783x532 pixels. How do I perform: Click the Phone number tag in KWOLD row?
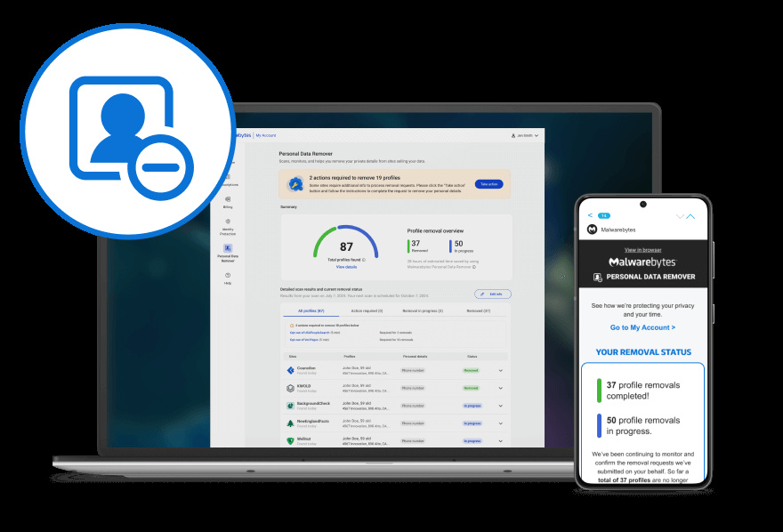point(413,388)
